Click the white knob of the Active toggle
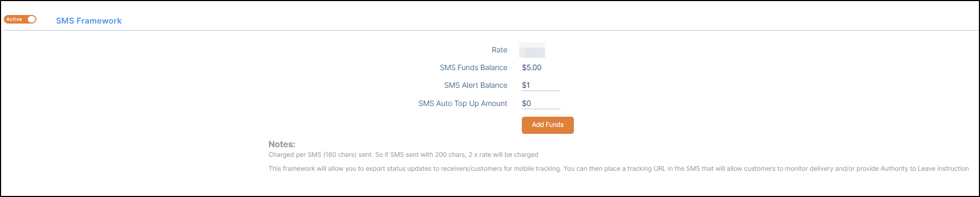980x197 pixels. (x=32, y=19)
